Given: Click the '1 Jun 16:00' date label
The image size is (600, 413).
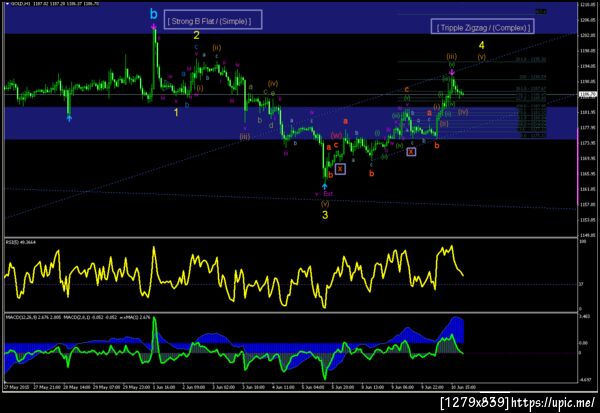Looking at the screenshot, I should 165,387.
